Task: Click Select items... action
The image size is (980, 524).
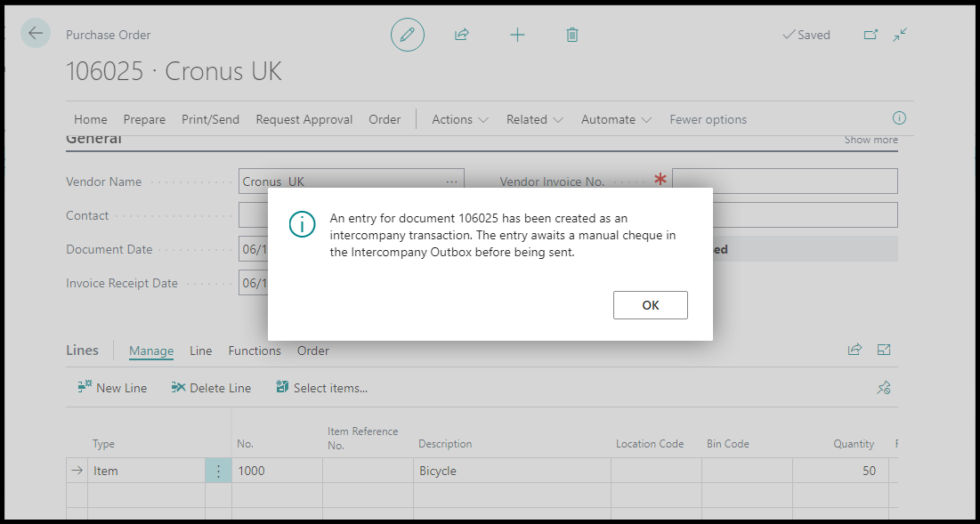Action: 322,388
